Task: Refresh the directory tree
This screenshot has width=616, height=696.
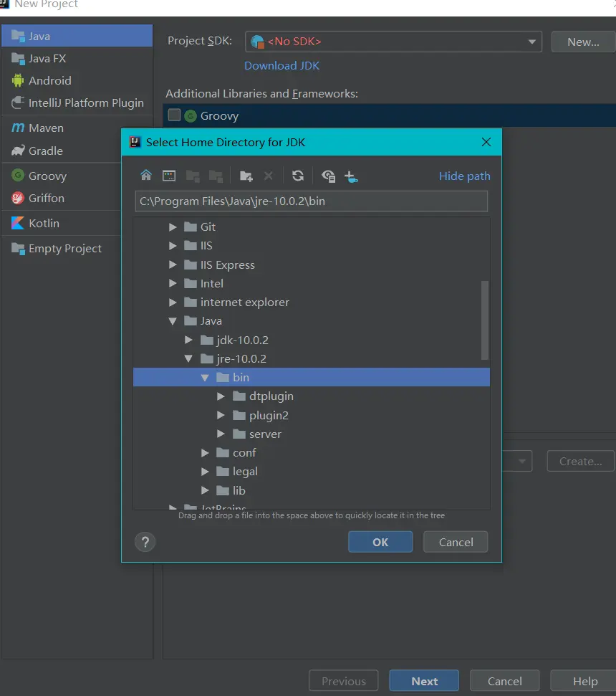Action: [298, 176]
